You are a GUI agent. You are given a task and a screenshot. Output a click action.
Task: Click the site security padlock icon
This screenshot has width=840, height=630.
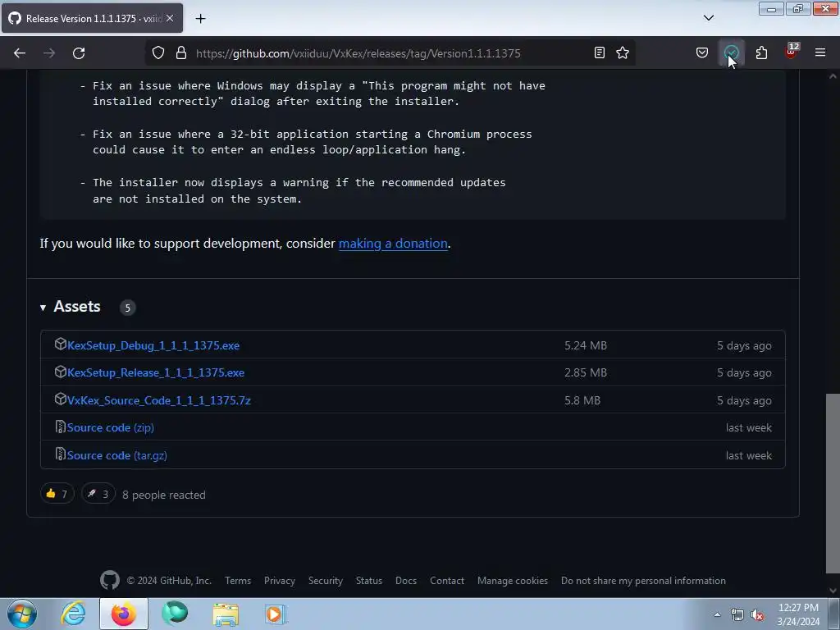(181, 53)
